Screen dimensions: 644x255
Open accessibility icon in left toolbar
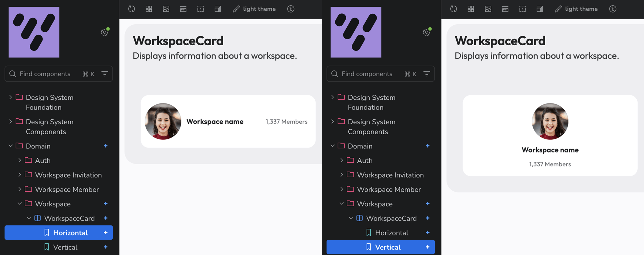(291, 9)
